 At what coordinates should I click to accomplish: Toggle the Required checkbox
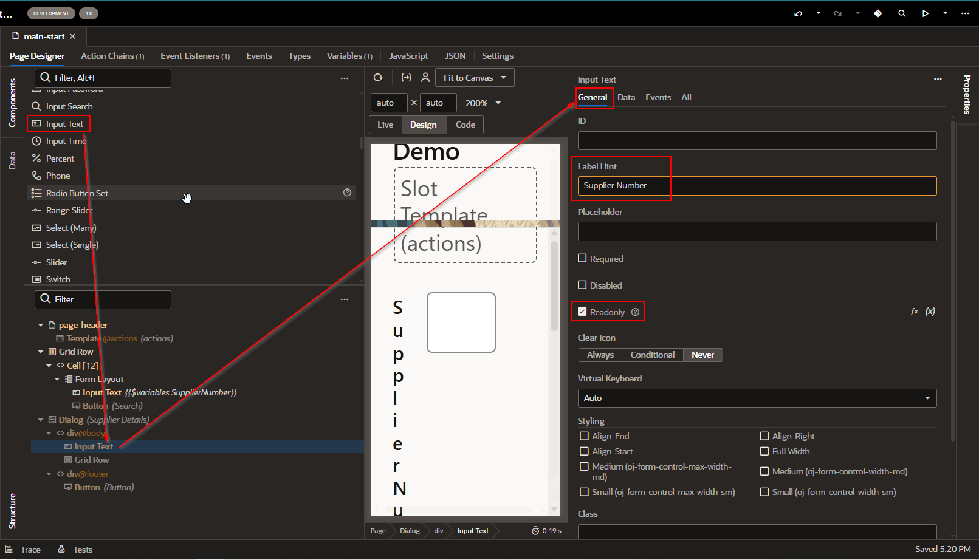pos(582,258)
